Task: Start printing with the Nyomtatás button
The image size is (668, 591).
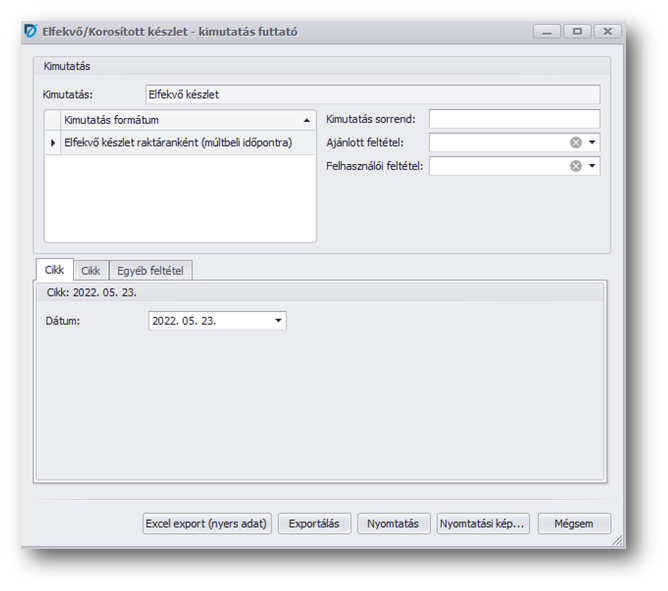Action: tap(393, 523)
